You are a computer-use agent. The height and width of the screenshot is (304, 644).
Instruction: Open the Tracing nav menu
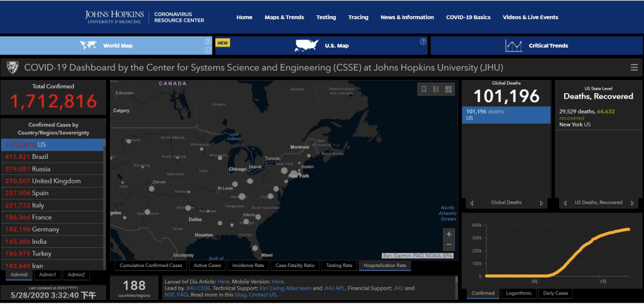[358, 17]
